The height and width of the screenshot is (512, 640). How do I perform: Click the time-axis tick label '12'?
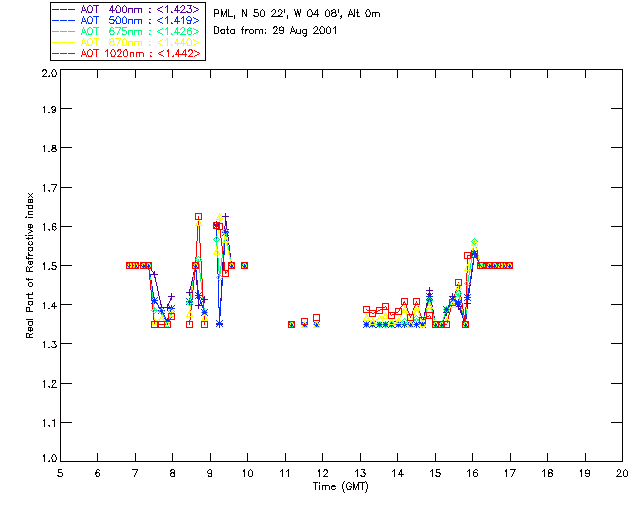322,473
